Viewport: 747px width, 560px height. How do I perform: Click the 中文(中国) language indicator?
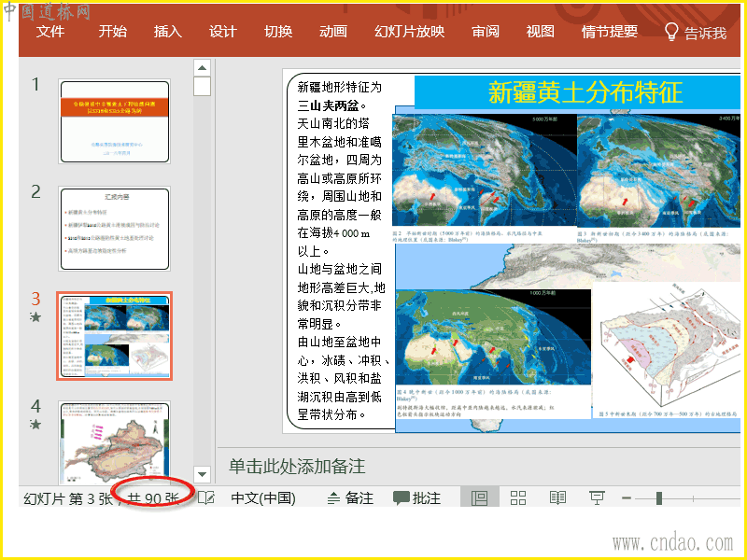(x=263, y=498)
